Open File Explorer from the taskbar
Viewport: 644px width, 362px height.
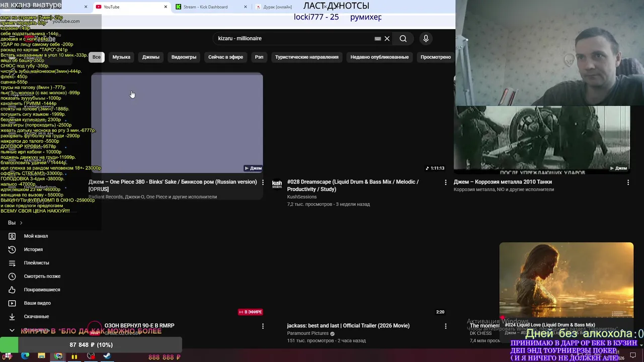pos(42,356)
